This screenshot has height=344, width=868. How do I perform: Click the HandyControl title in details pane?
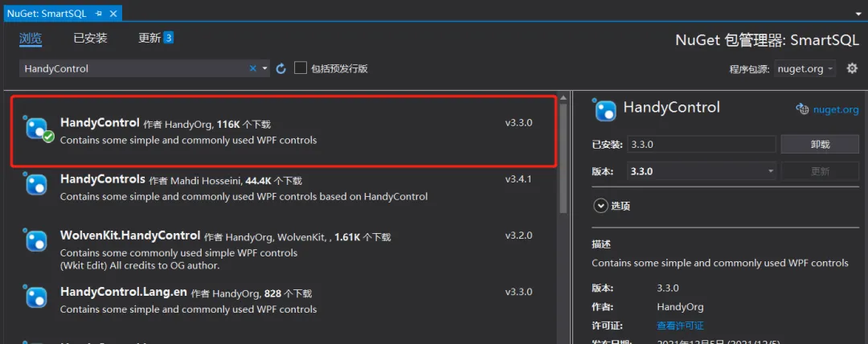(671, 107)
